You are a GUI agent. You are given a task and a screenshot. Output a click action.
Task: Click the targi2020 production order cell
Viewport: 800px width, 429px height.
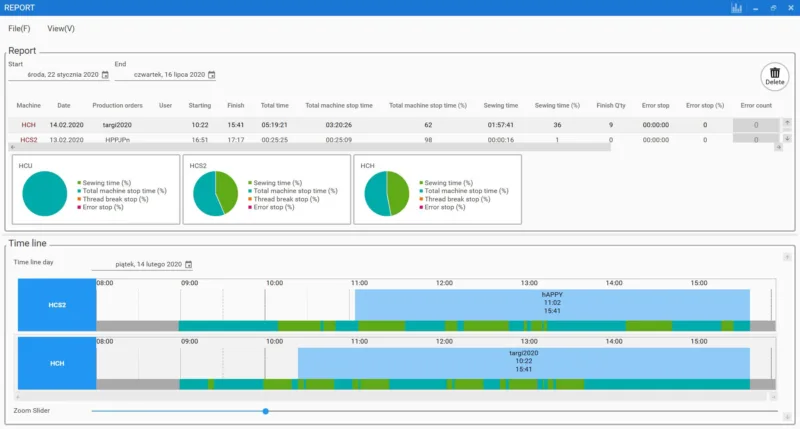pyautogui.click(x=117, y=125)
